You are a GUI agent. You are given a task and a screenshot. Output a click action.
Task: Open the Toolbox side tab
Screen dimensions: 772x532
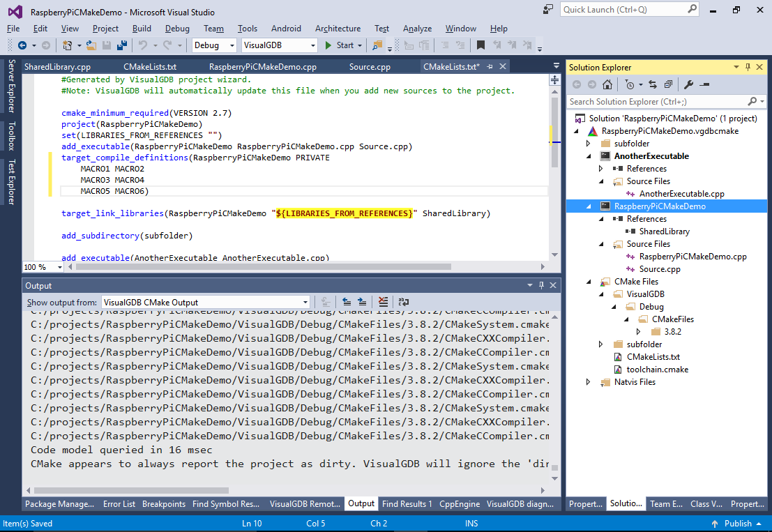click(11, 136)
